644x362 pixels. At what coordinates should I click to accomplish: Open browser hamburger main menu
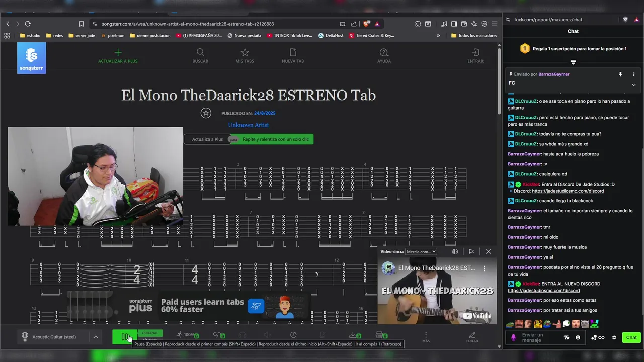(495, 24)
